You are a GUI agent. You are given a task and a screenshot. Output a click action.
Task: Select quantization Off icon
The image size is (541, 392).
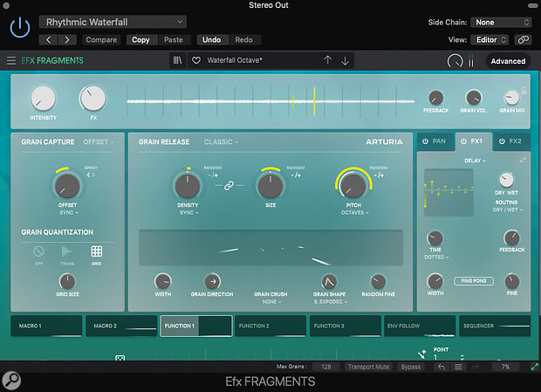pos(38,251)
